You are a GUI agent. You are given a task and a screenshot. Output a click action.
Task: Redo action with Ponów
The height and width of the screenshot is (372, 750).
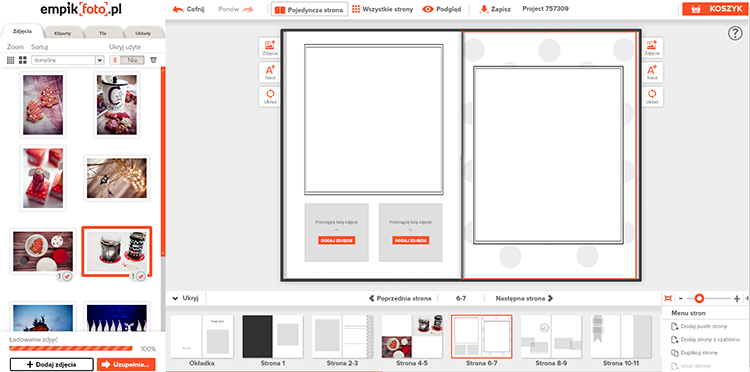[236, 9]
